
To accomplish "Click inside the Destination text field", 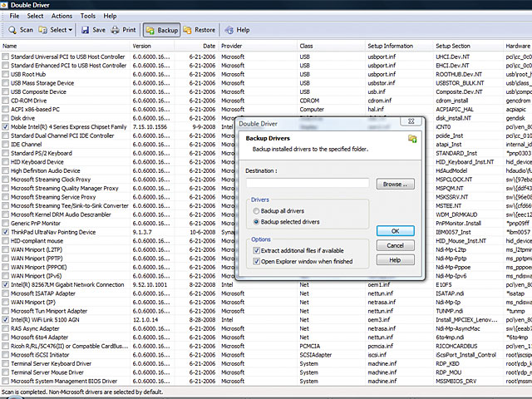I will [x=307, y=184].
